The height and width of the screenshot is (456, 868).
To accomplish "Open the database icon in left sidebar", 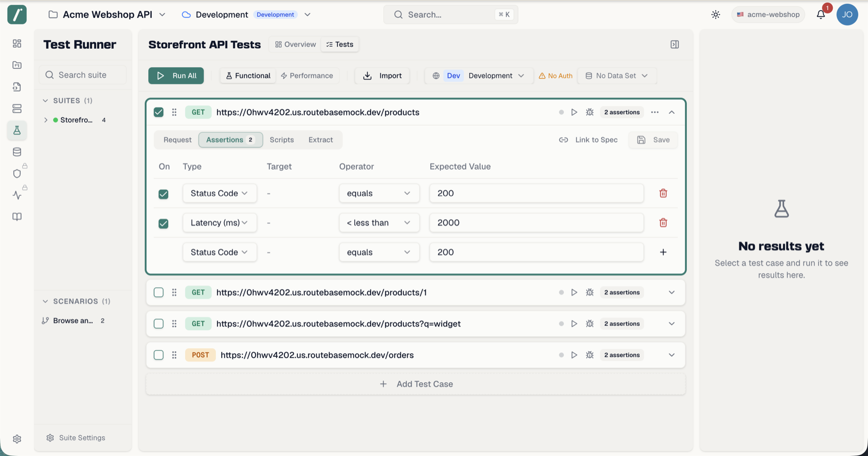I will [x=17, y=152].
